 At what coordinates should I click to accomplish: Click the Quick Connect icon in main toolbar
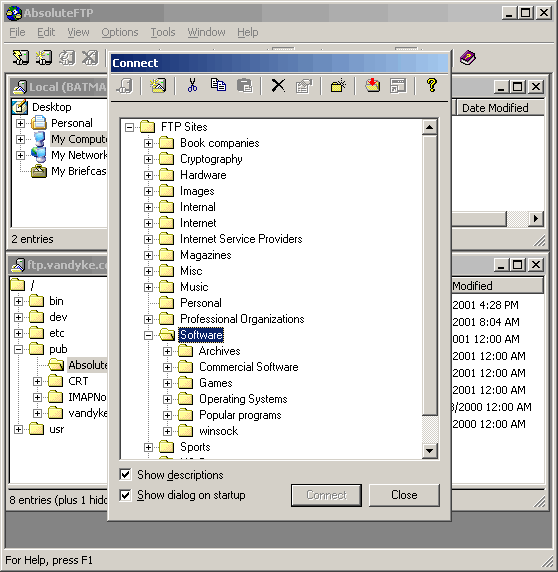click(x=43, y=58)
